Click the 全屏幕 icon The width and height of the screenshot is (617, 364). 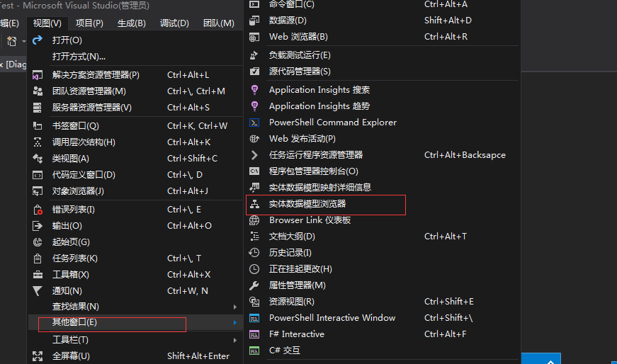(38, 356)
